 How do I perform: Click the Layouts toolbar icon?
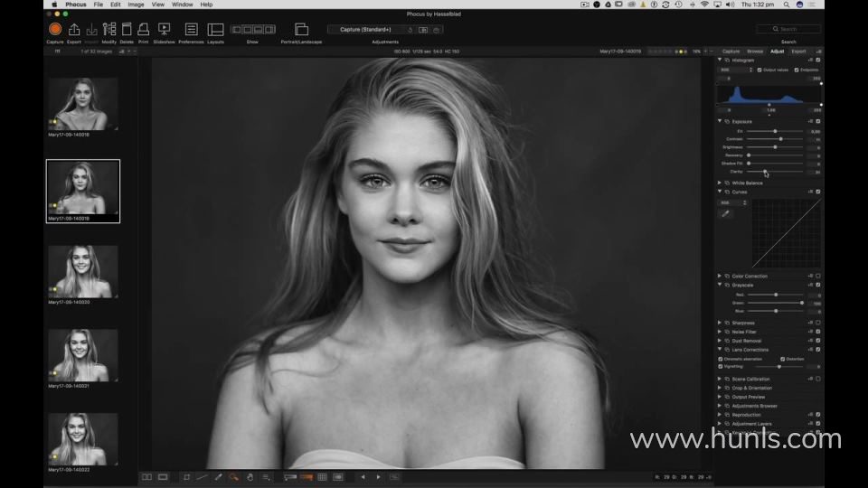pos(215,29)
